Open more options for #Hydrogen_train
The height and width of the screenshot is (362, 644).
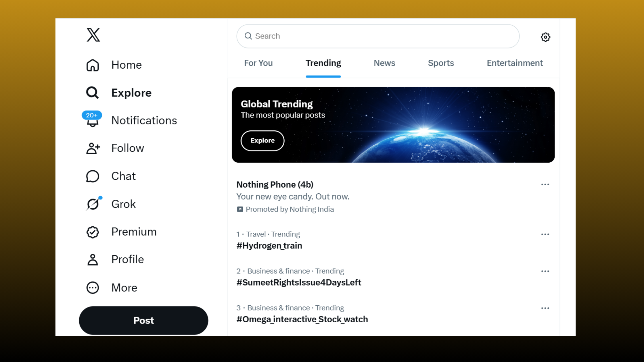tap(545, 234)
